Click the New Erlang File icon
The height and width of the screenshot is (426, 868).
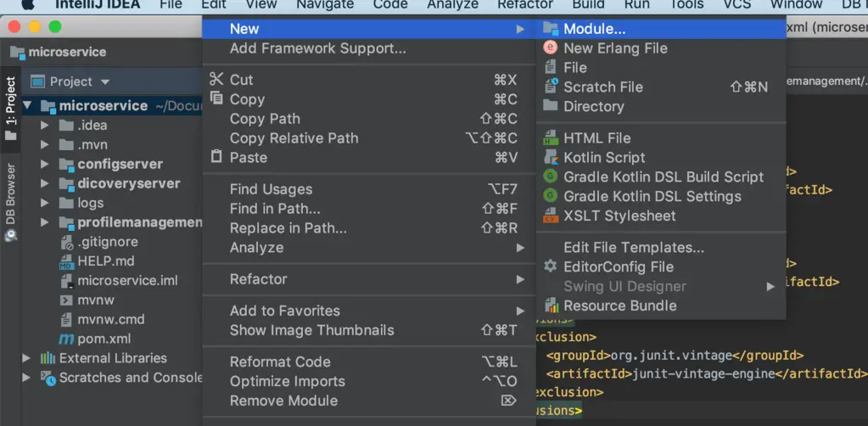551,48
